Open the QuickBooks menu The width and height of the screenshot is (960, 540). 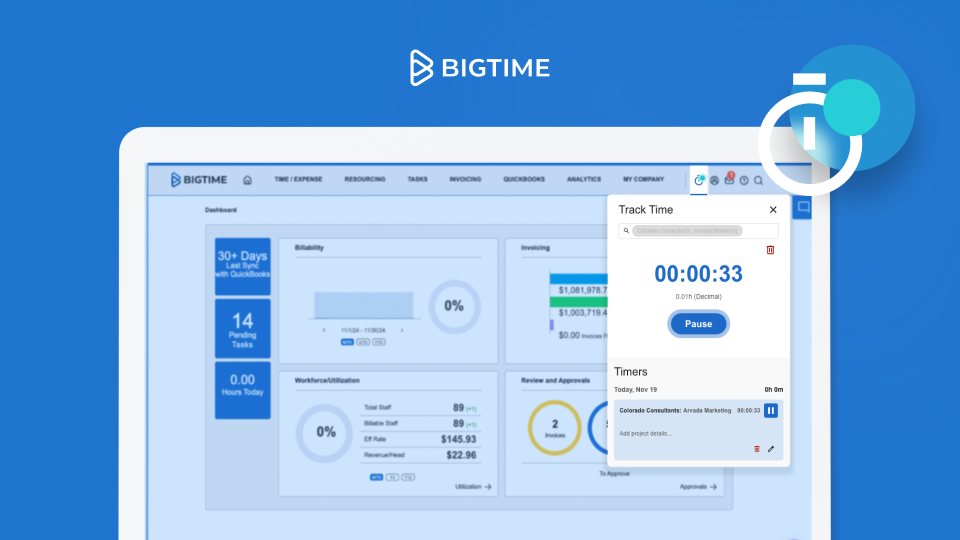pos(524,179)
